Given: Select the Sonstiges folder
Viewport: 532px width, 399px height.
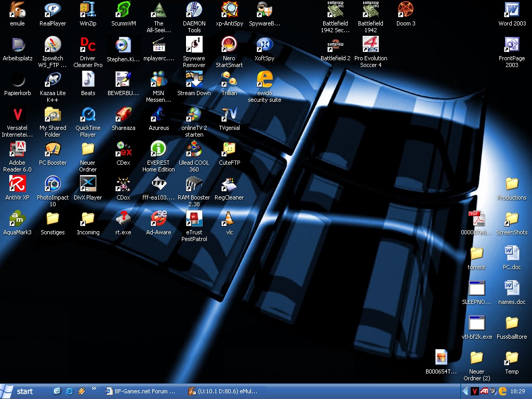Looking at the screenshot, I should click(x=52, y=222).
